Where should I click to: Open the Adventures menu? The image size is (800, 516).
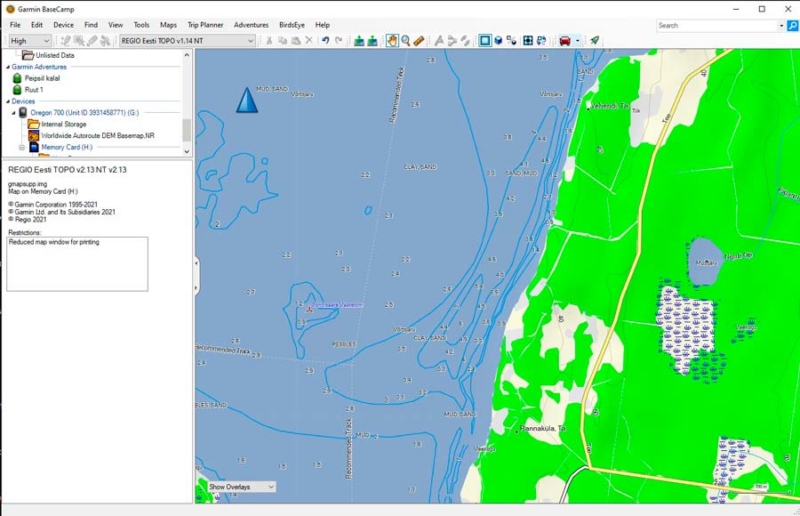pos(251,24)
